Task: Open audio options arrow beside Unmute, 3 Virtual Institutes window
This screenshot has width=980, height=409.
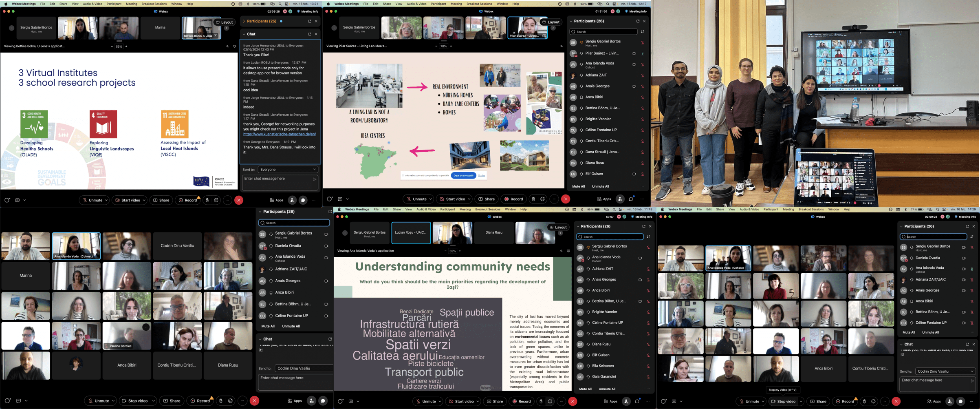Action: coord(106,200)
